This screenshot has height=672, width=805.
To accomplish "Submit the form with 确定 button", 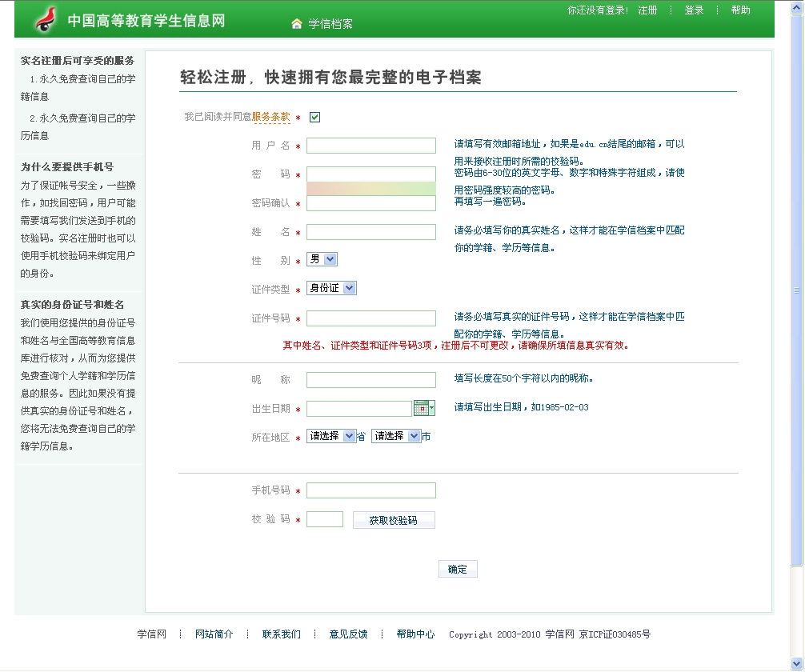I will click(x=458, y=569).
